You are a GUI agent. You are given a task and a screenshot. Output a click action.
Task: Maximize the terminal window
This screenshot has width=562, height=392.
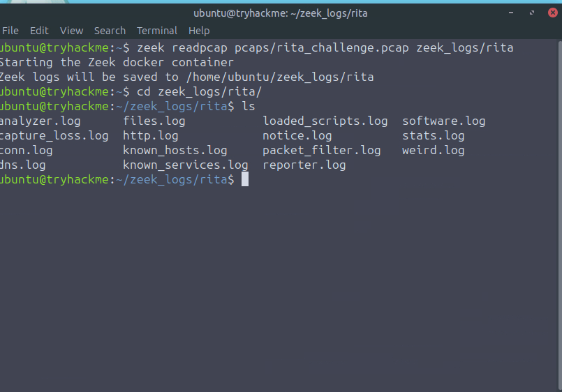[x=531, y=13]
